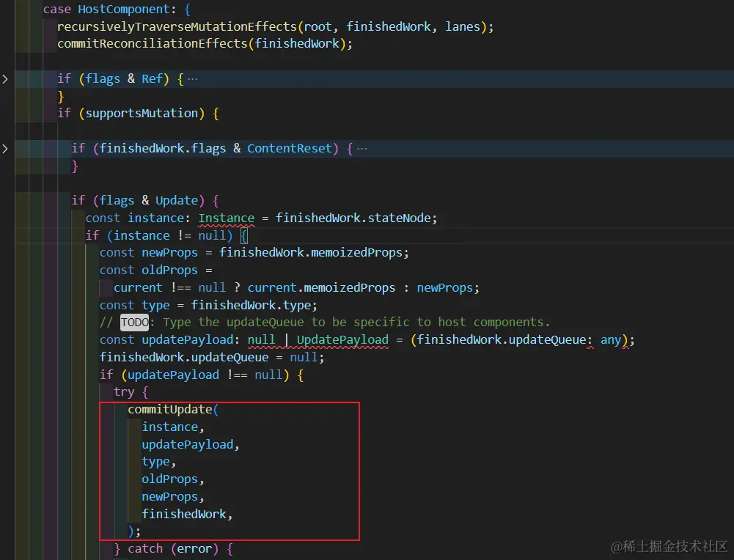Image resolution: width=734 pixels, height=560 pixels.
Task: Click the 'ContentReset' identifier
Action: click(290, 148)
